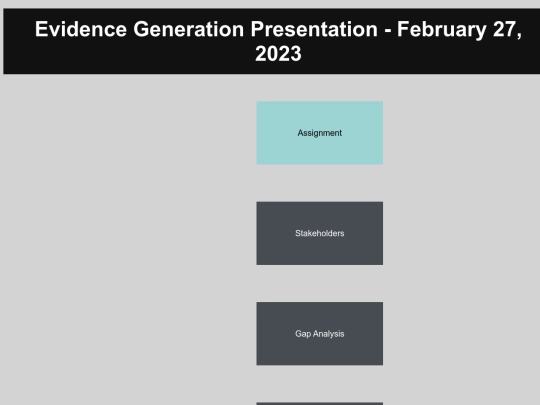Select the Assignment box

click(320, 133)
